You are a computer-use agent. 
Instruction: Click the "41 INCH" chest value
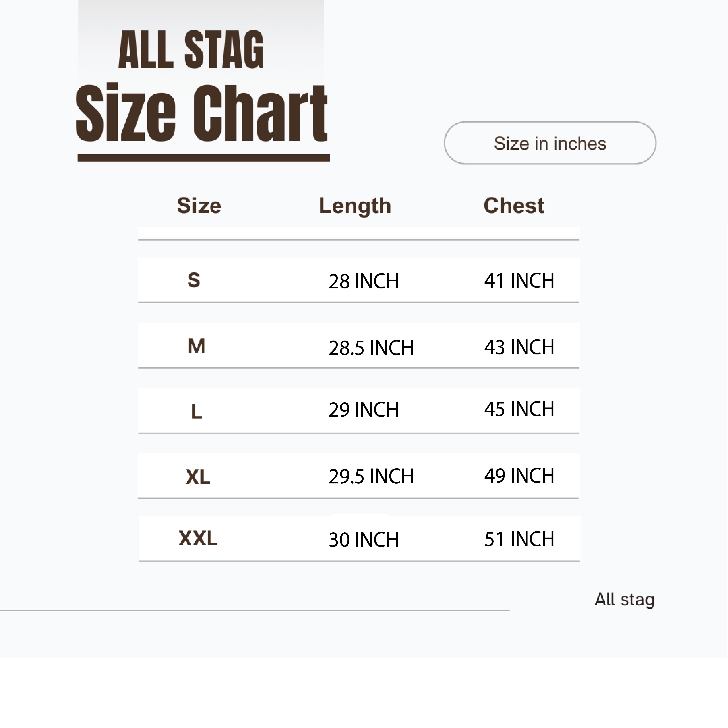point(519,281)
